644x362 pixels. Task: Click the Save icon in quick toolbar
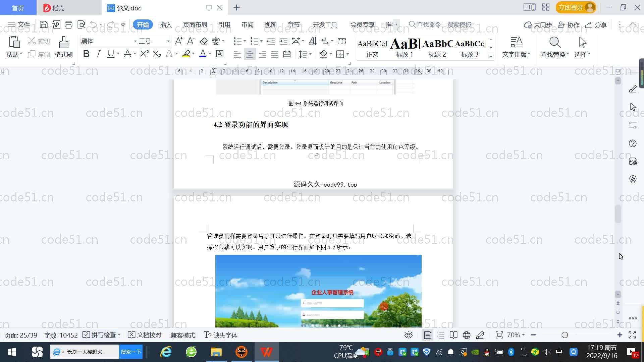point(43,24)
